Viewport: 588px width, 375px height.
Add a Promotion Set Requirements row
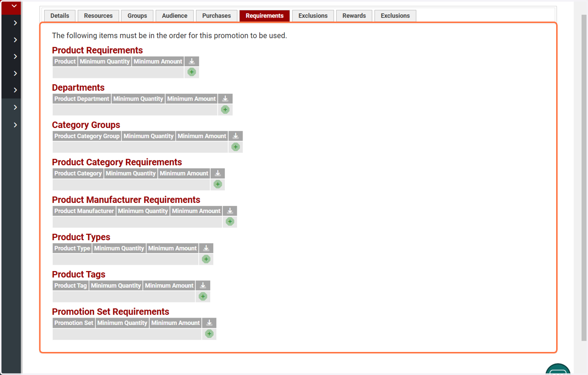tap(209, 333)
